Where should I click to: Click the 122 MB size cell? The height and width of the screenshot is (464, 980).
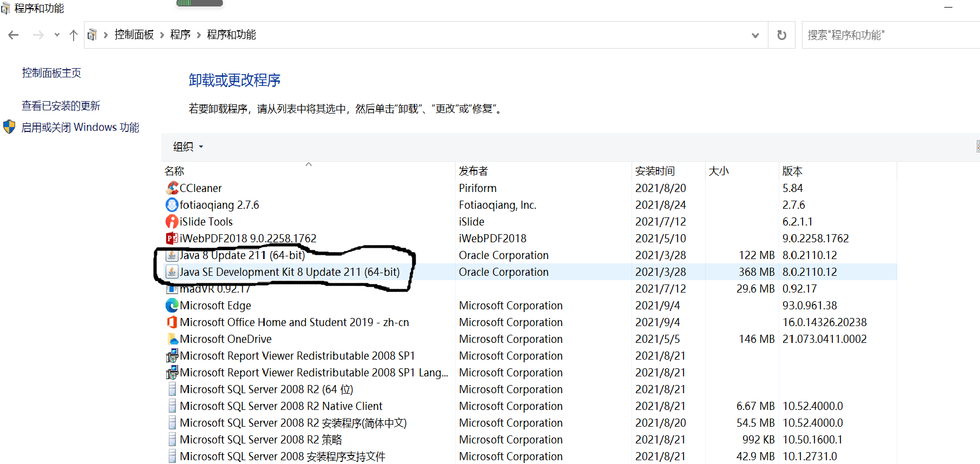(757, 255)
